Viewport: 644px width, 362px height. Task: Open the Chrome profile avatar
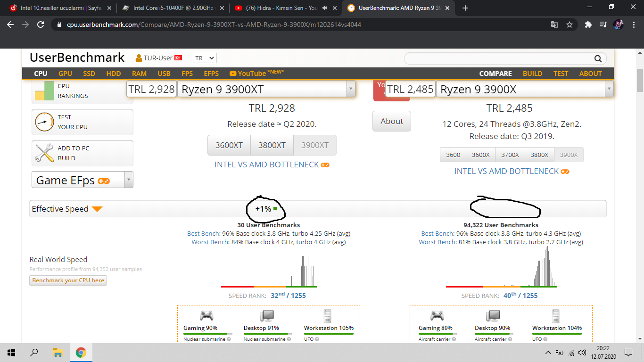pyautogui.click(x=619, y=25)
